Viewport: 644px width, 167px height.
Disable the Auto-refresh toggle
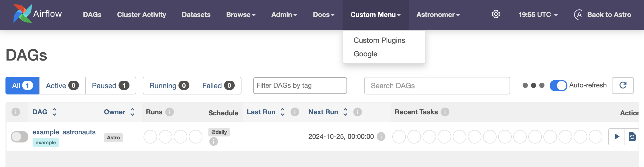point(558,85)
